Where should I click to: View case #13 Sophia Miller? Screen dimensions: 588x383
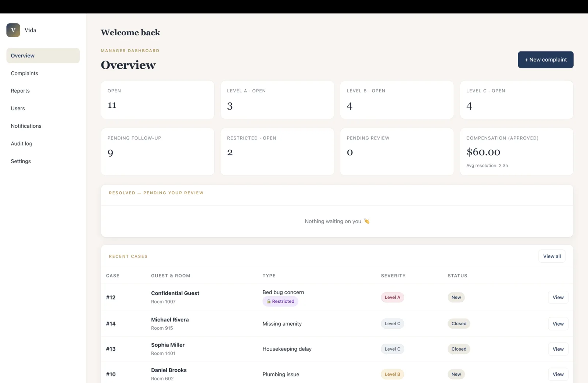click(558, 349)
